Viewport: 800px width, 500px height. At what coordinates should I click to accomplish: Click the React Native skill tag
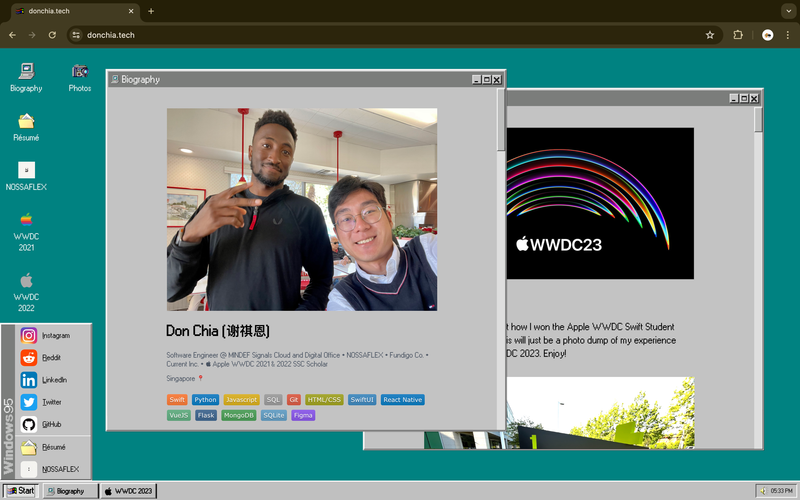pos(403,399)
